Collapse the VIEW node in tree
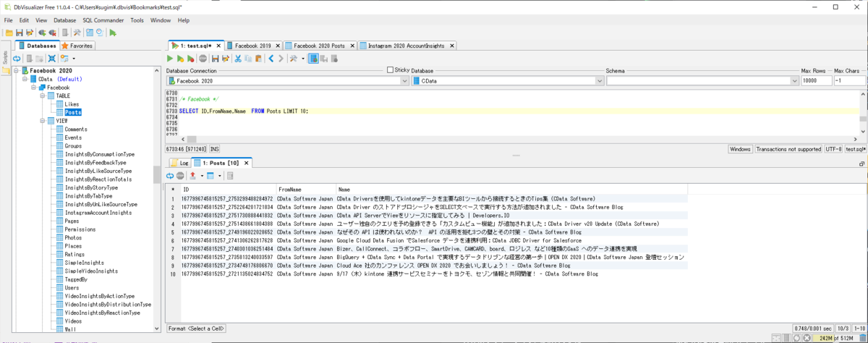 coord(41,121)
